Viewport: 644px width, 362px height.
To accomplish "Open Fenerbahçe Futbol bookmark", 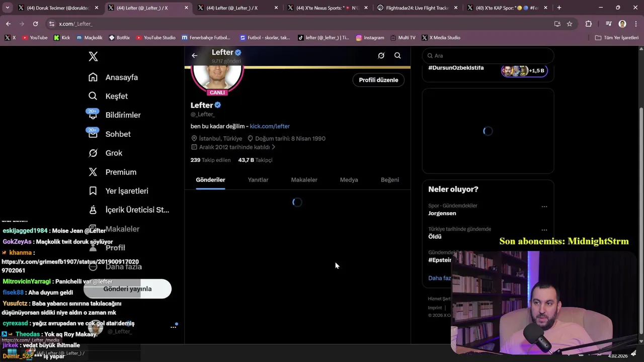I will (206, 38).
